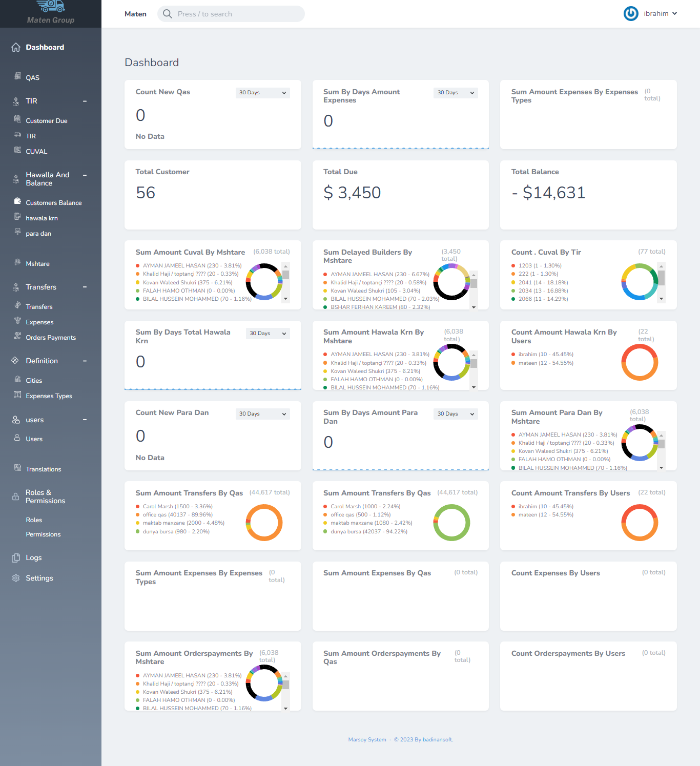Click the Users person icon

[x=17, y=437]
